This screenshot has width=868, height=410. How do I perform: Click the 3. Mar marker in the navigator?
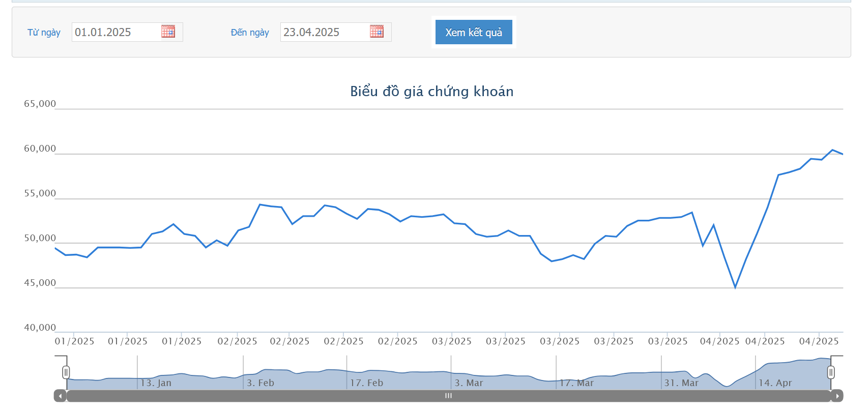pos(469,383)
